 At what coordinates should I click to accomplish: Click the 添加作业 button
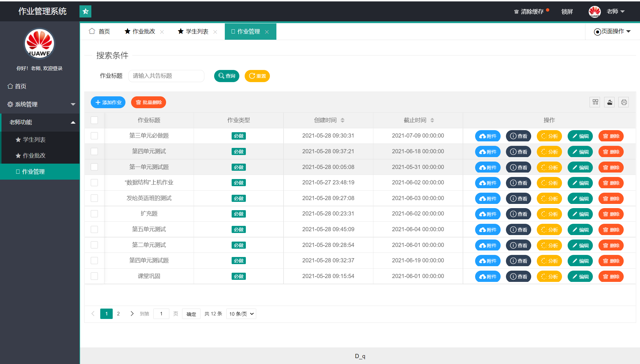[x=108, y=102]
